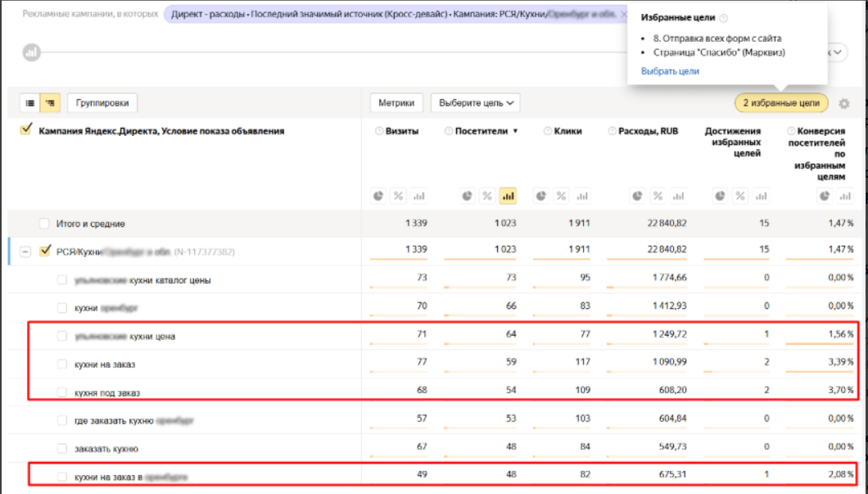
Task: Open the table settings gear
Action: pos(843,103)
